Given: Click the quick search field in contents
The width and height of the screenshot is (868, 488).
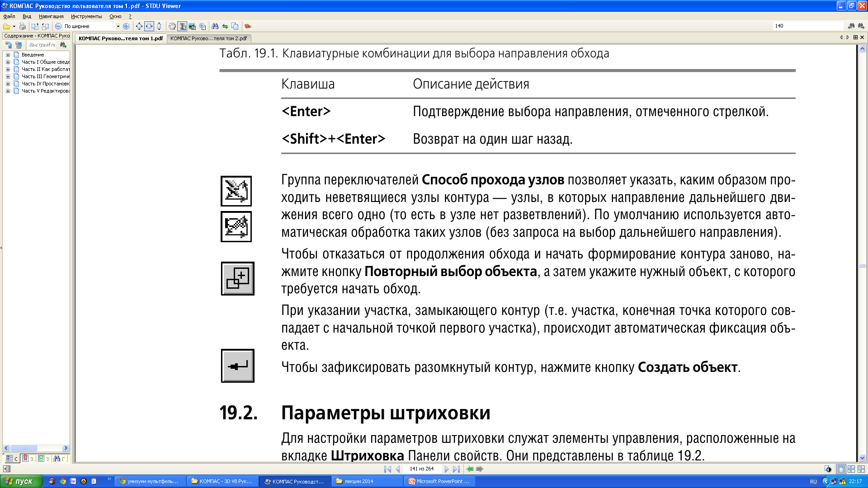Looking at the screenshot, I should coord(42,45).
